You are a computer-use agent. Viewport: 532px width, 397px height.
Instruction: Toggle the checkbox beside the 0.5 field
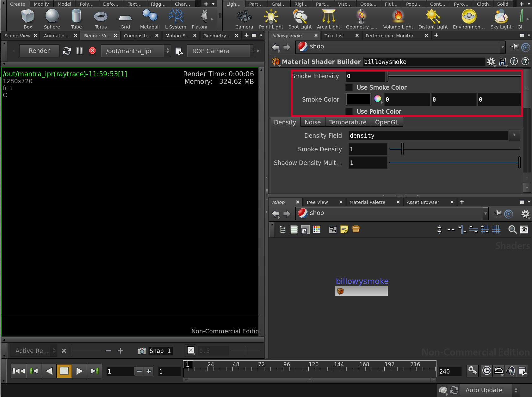pos(191,350)
